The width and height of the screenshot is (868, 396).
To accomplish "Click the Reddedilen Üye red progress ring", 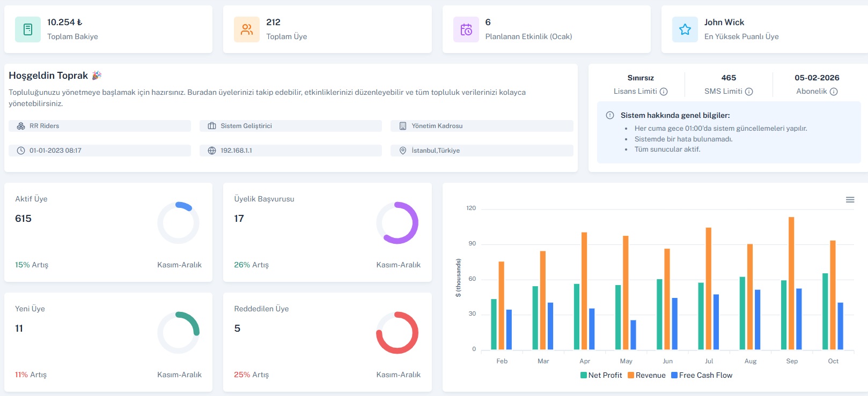I will pyautogui.click(x=397, y=333).
